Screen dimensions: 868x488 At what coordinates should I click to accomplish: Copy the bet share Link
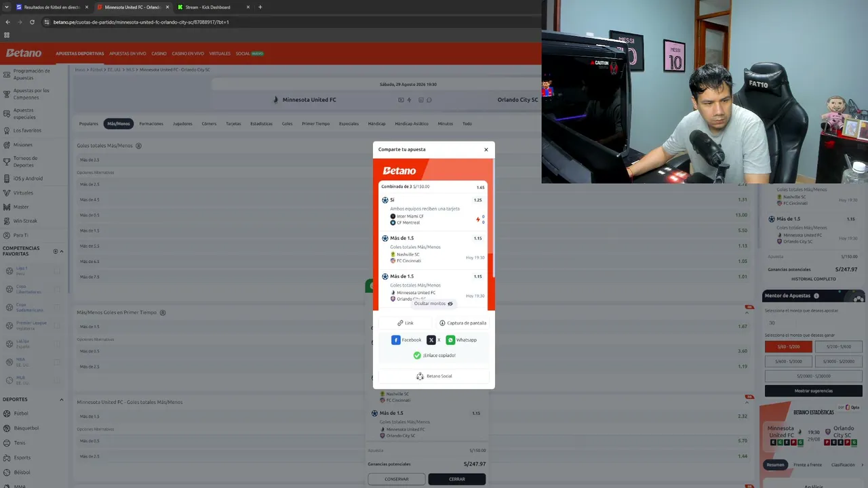[x=406, y=323]
